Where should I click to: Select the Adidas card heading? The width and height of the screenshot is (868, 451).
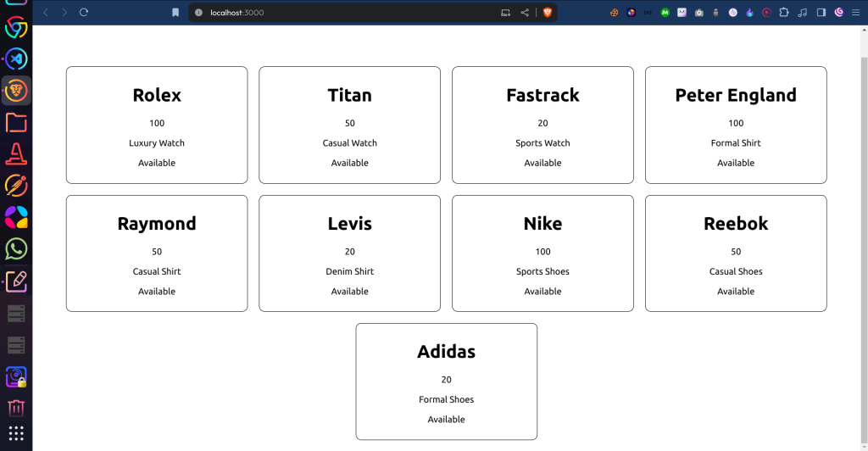pyautogui.click(x=446, y=352)
